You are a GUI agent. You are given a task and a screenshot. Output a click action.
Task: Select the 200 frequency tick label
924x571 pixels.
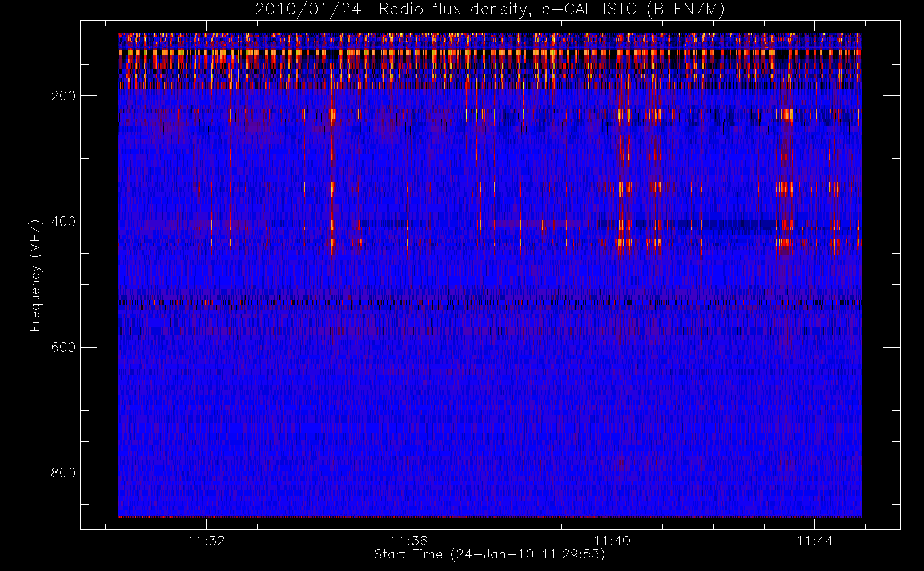point(63,96)
